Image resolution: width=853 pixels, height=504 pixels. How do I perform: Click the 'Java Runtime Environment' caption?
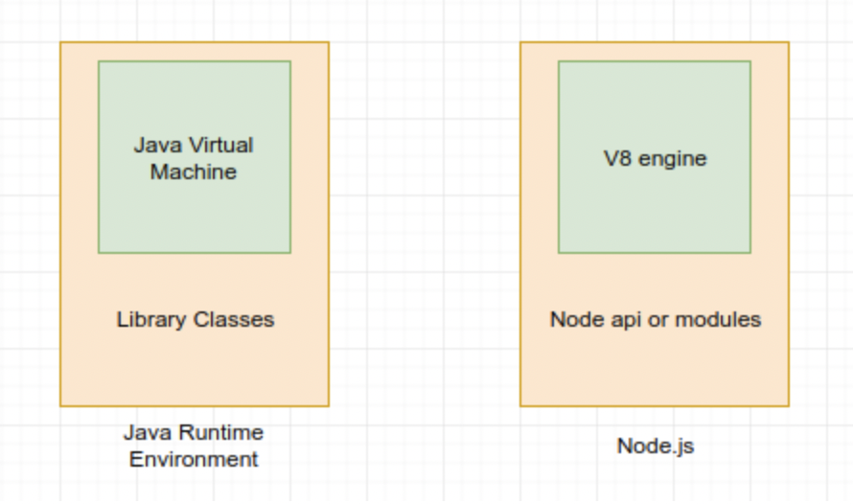(x=194, y=446)
